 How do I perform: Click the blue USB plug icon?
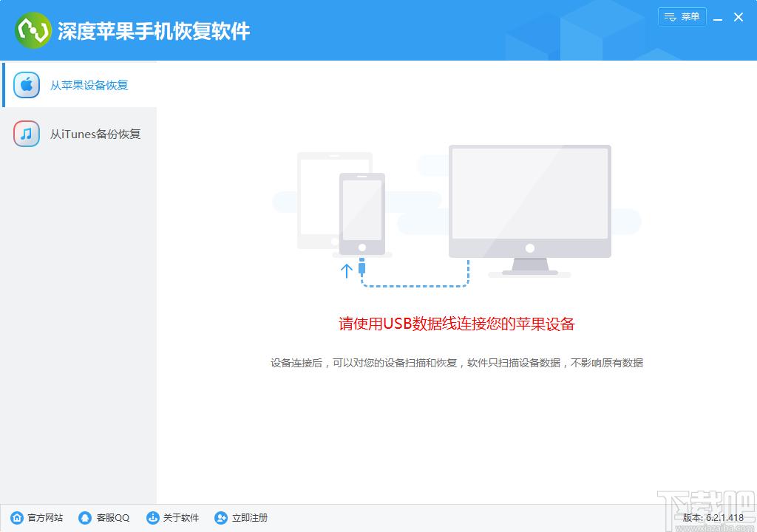[361, 267]
